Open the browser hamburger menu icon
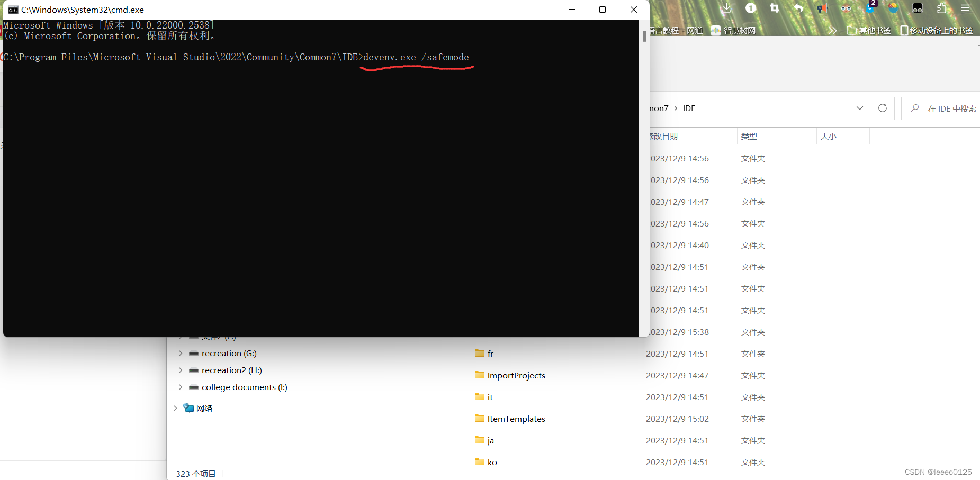This screenshot has height=480, width=980. tap(965, 8)
